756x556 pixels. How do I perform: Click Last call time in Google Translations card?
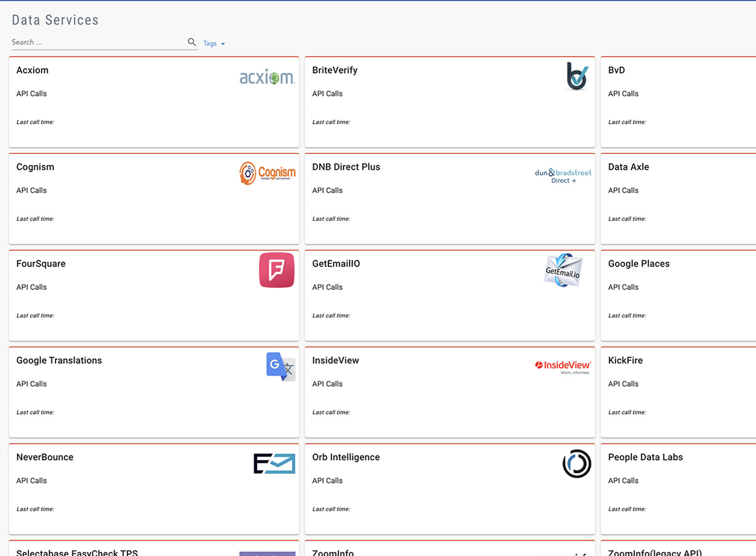tap(35, 412)
